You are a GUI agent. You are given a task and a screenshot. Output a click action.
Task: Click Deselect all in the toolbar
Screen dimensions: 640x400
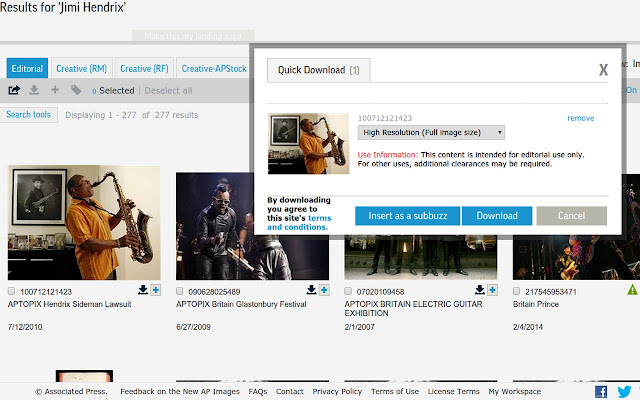point(168,91)
